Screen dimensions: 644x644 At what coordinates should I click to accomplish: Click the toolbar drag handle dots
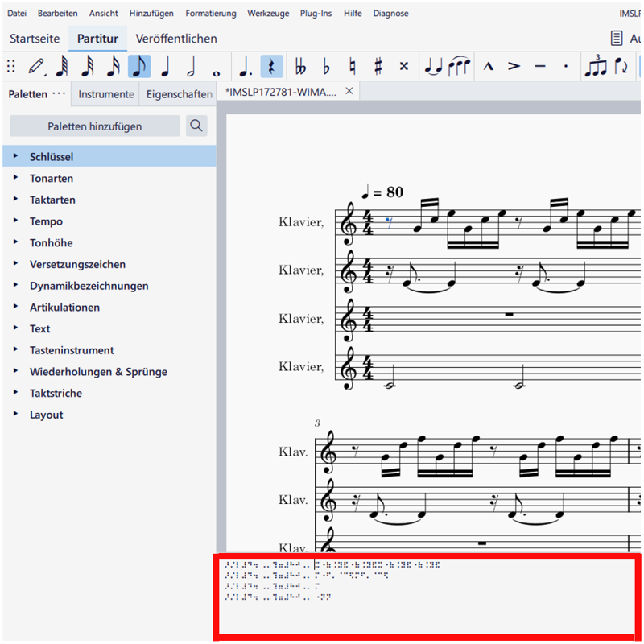click(x=11, y=66)
